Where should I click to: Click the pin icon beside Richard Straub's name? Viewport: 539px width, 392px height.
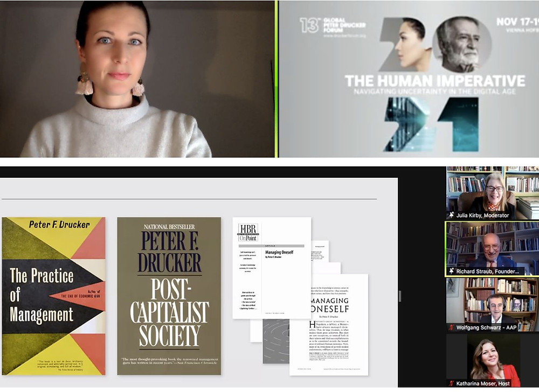click(452, 271)
